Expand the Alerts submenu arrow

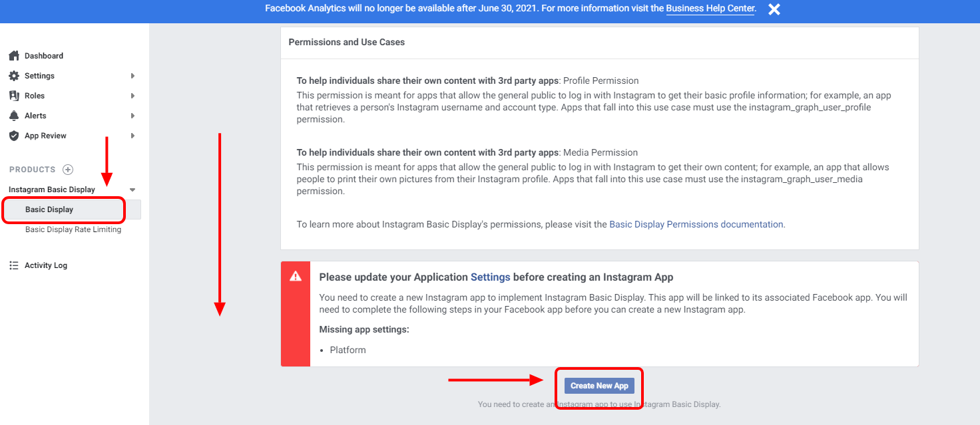(133, 116)
